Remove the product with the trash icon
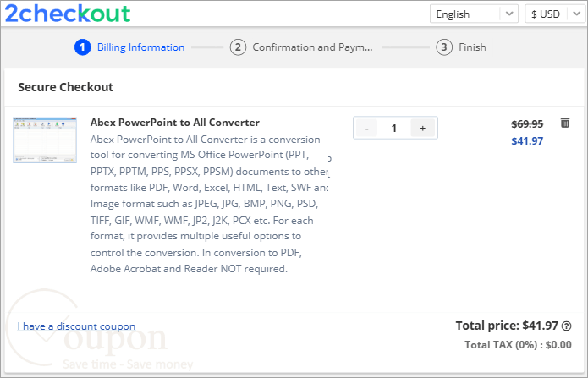 (x=565, y=123)
